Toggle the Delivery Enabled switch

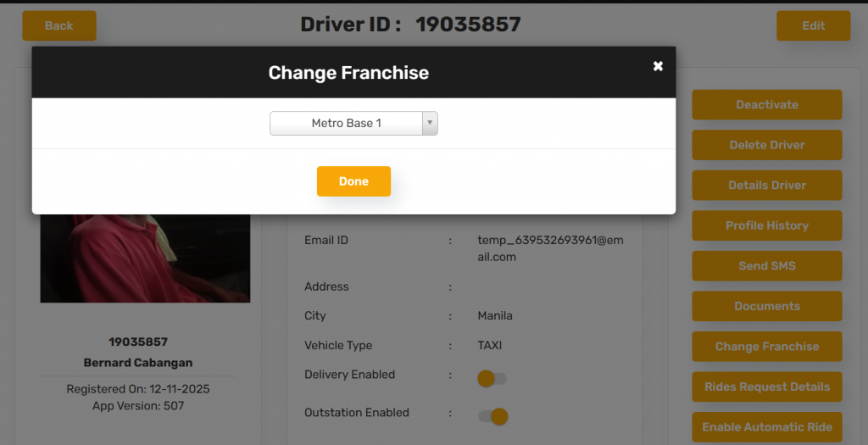(492, 379)
